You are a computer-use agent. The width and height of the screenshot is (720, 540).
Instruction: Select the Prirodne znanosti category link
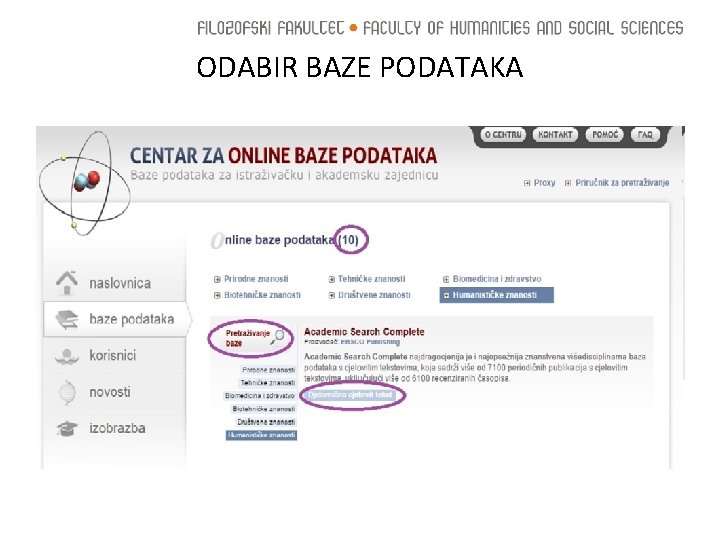256,279
